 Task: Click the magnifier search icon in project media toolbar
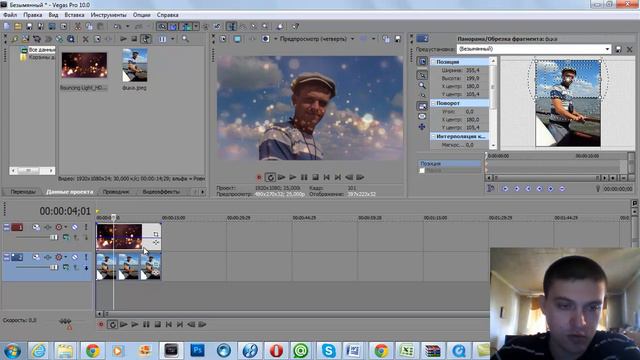(185, 39)
